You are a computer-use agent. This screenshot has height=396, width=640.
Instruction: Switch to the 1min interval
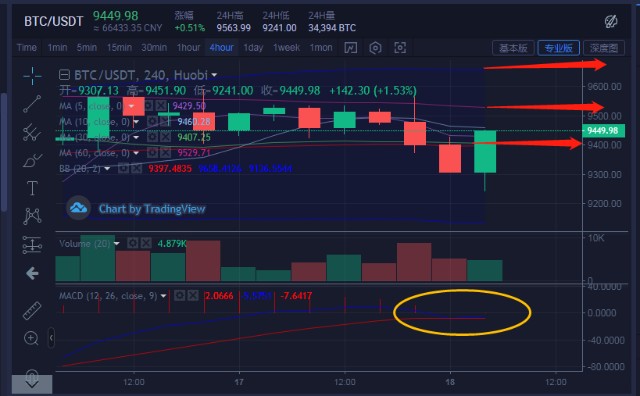(58, 48)
